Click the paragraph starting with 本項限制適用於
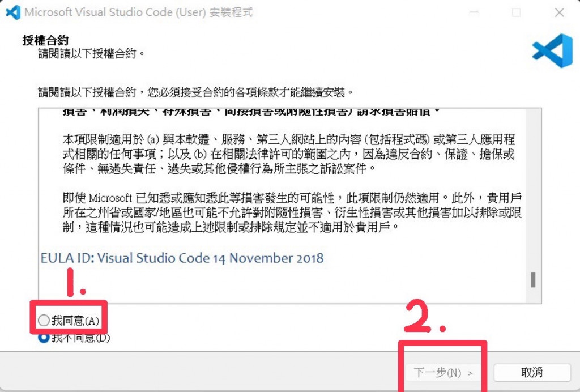The height and width of the screenshot is (392, 580). [288, 154]
